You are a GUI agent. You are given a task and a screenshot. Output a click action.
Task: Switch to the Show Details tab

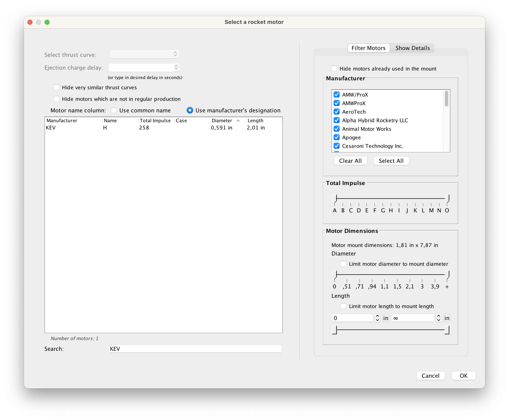[412, 48]
